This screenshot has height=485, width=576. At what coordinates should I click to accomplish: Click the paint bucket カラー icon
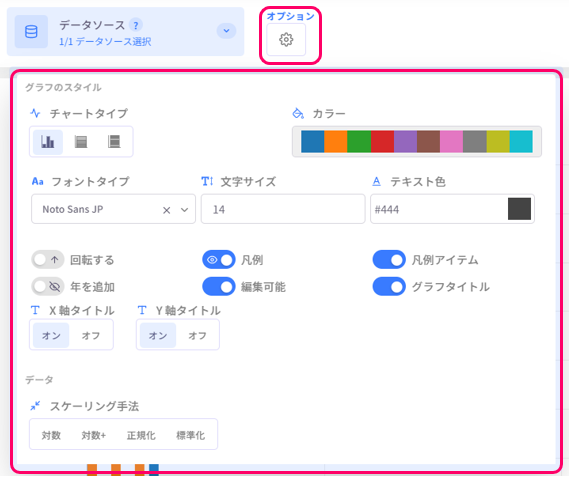[298, 114]
